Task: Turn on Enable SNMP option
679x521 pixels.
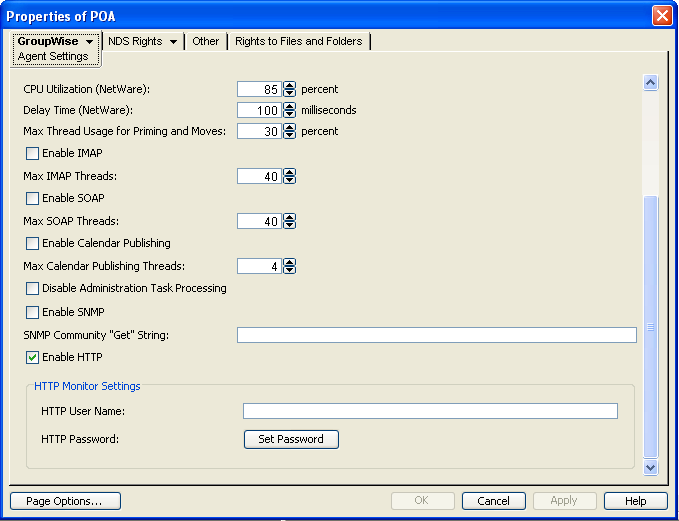Action: tap(32, 312)
